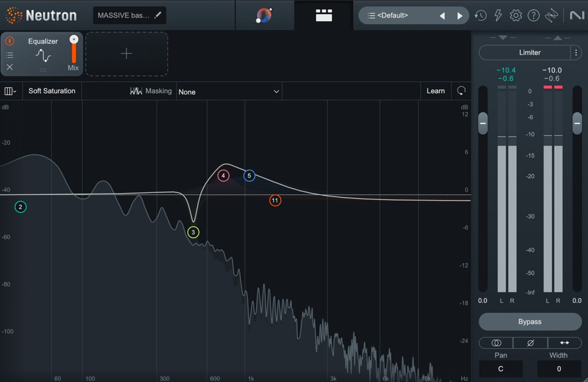Open the Neutron settings gear icon
This screenshot has height=382, width=588.
tap(516, 15)
